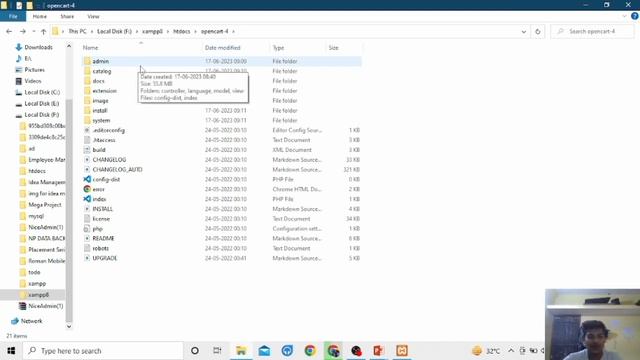The height and width of the screenshot is (360, 640).
Task: Select the system folder
Action: [101, 120]
